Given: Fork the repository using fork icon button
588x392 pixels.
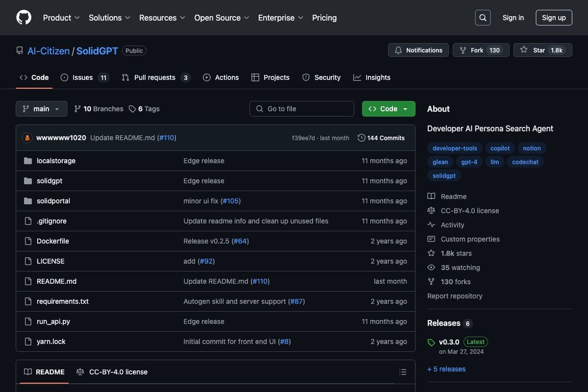Looking at the screenshot, I should (463, 50).
